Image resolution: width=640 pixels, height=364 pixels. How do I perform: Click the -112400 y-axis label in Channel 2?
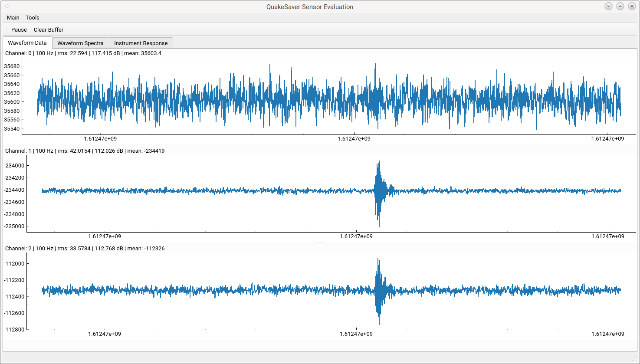[14, 297]
